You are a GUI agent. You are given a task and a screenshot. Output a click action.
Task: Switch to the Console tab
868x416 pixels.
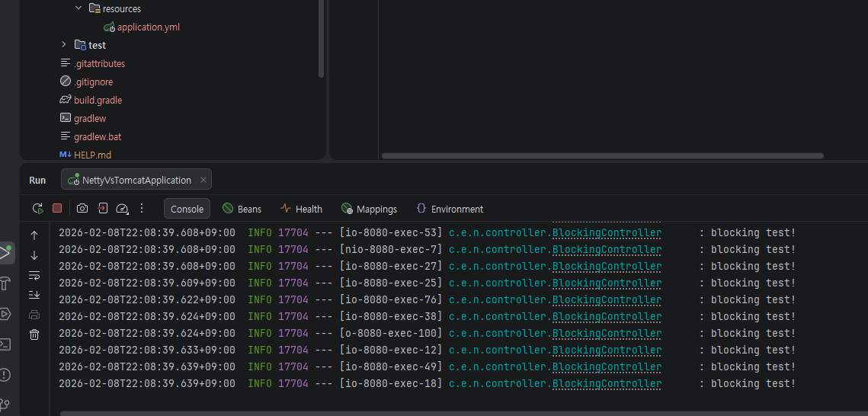click(x=187, y=209)
